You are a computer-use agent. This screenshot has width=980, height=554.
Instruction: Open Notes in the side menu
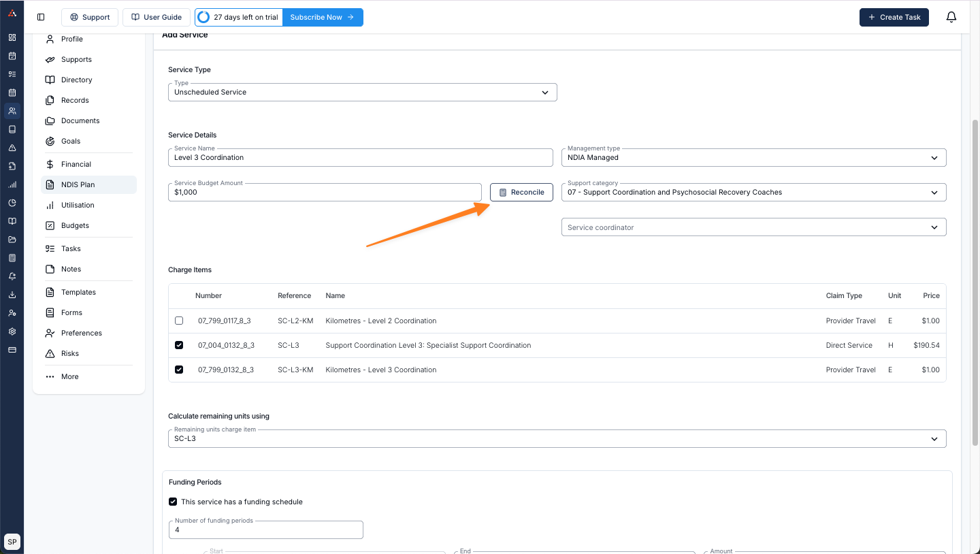[88, 269]
